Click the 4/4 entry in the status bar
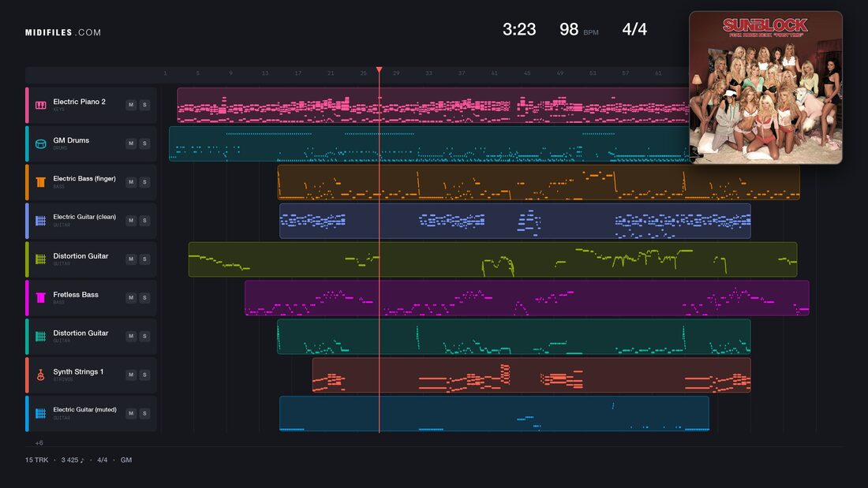Viewport: 868px width, 488px height. (x=103, y=460)
